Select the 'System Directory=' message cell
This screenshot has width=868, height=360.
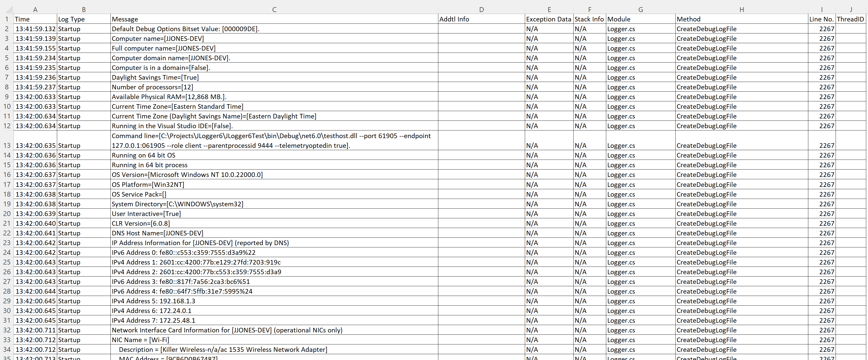click(274, 204)
